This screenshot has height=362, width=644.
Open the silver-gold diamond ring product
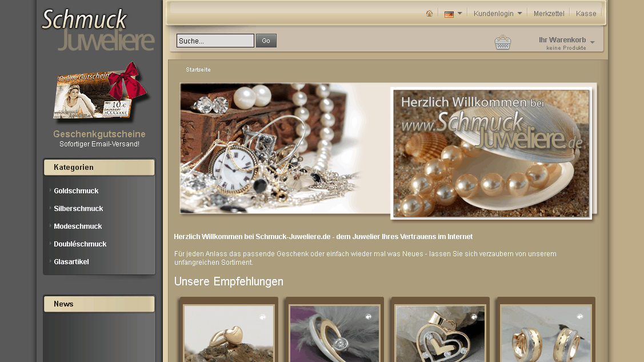[334, 333]
